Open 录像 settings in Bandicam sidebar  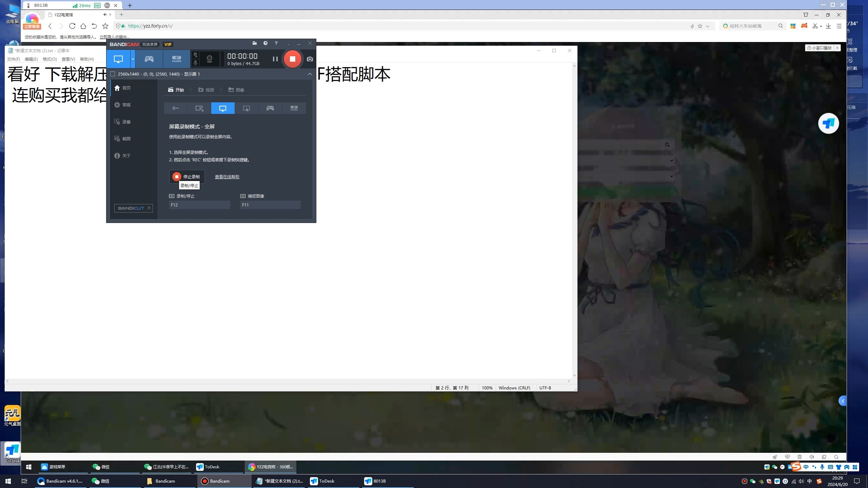tap(133, 122)
